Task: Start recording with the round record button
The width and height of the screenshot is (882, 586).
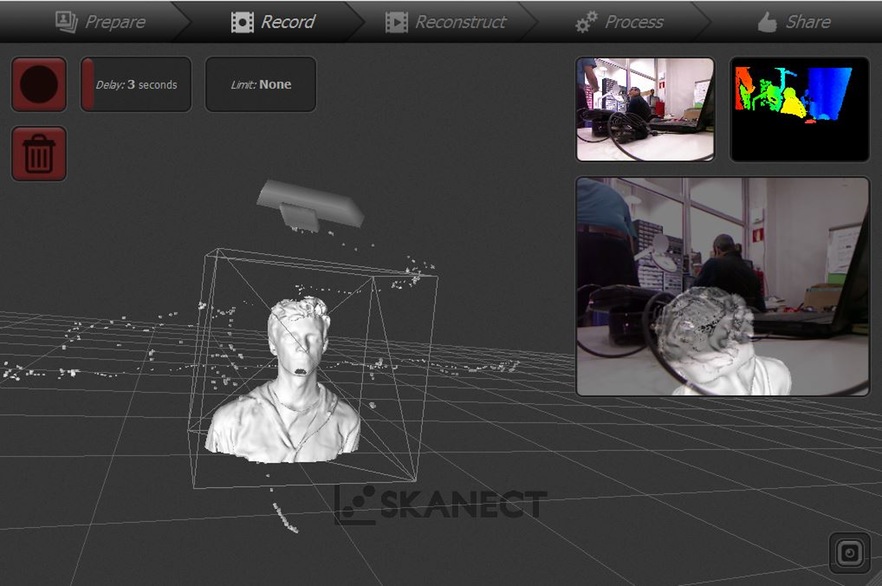Action: pyautogui.click(x=39, y=84)
